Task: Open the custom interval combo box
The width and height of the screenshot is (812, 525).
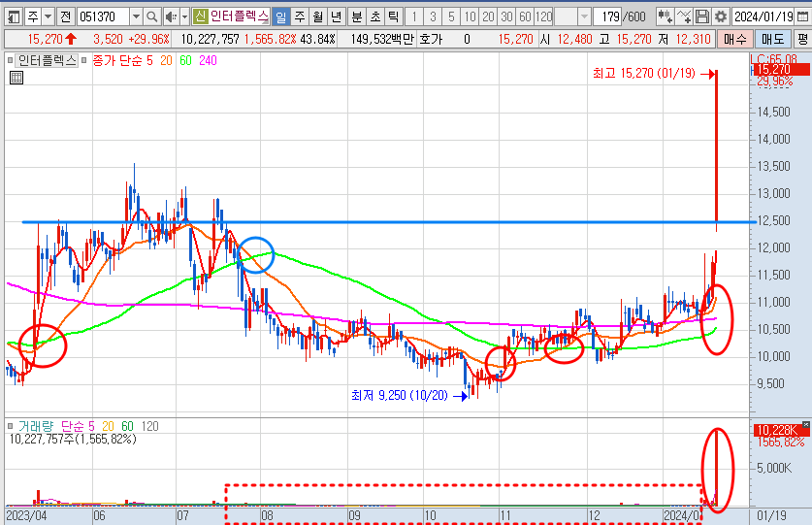Action: [x=572, y=17]
